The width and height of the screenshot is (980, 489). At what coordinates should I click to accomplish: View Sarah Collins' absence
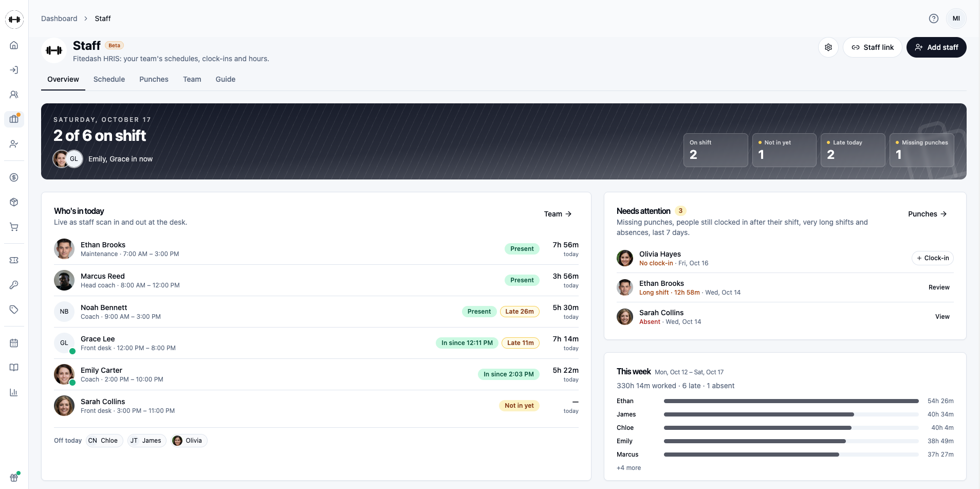[x=942, y=317]
